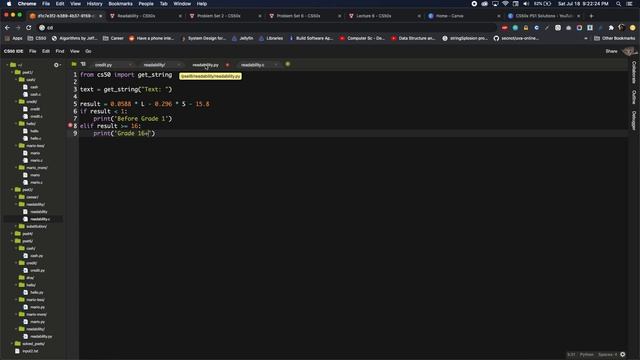Viewport: 640px width, 360px height.
Task: Change Python language mode in status bar
Action: (587, 354)
